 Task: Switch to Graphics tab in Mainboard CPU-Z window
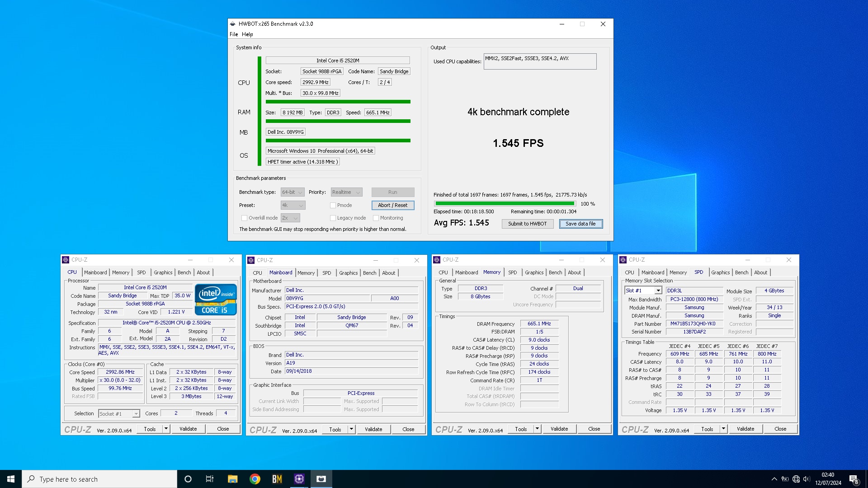[x=348, y=273]
